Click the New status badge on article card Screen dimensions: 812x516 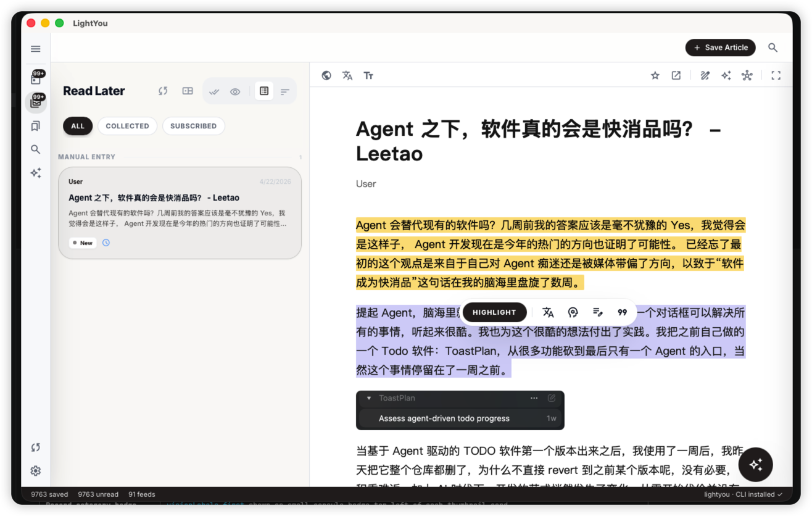83,243
